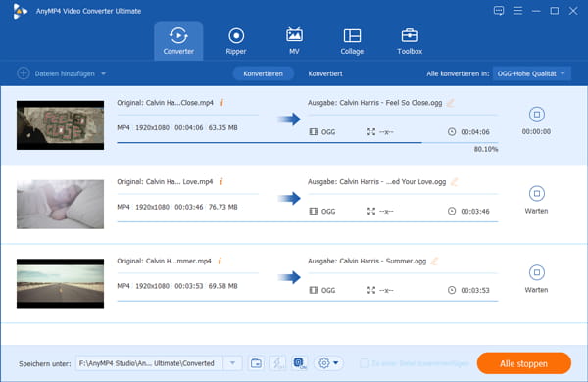The height and width of the screenshot is (382, 588).
Task: Stop the waiting Summer.ogg task
Action: pos(537,272)
